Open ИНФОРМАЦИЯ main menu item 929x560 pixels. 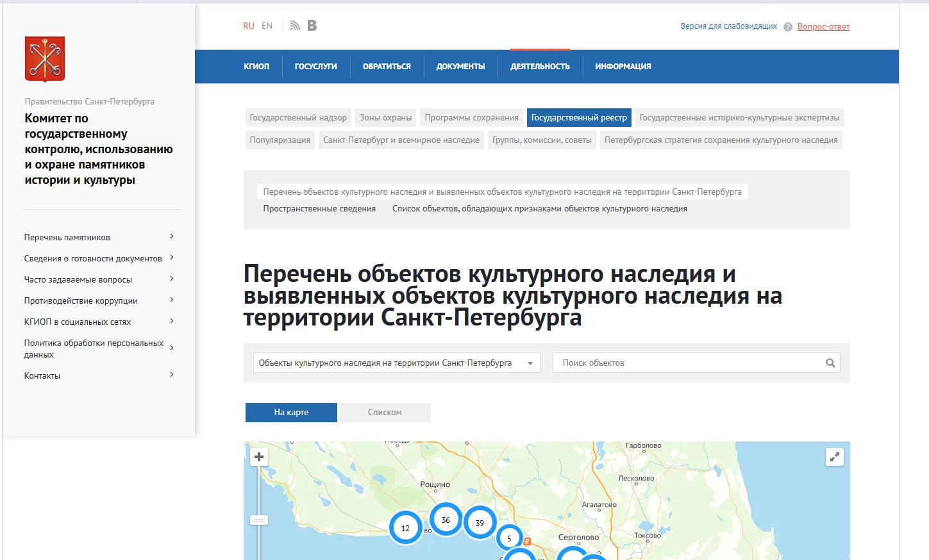tap(623, 67)
